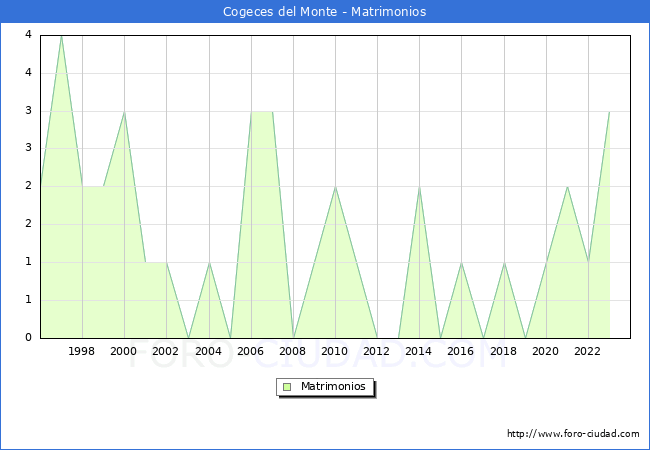Click the 2018 x-axis label
The width and height of the screenshot is (650, 450).
tap(503, 351)
